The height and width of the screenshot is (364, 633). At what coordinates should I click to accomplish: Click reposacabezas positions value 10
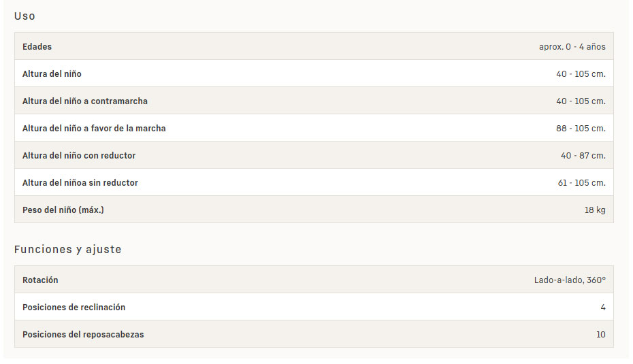601,335
